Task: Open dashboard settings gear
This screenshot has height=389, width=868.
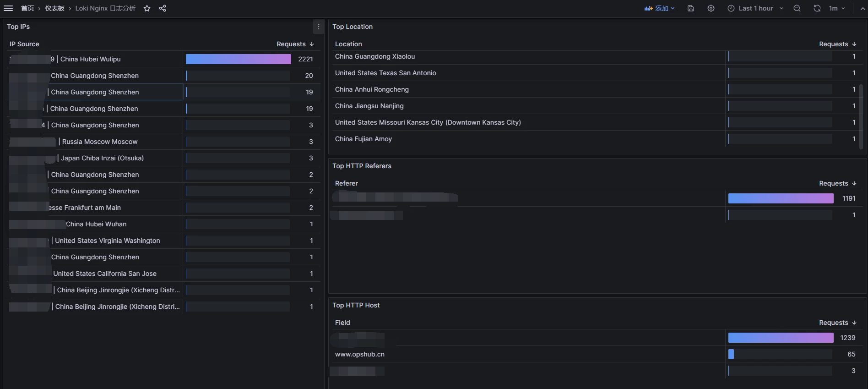Action: pyautogui.click(x=711, y=8)
